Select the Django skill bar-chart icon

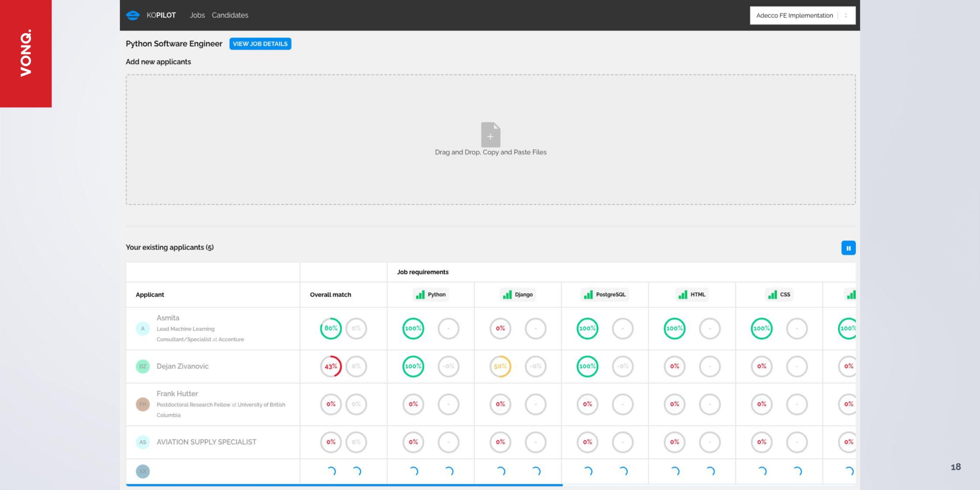(x=507, y=294)
